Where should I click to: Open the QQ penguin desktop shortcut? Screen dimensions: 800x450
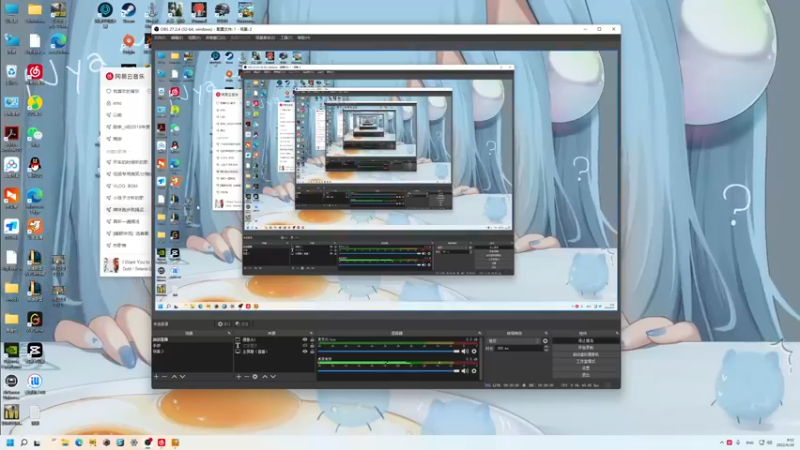[x=35, y=168]
